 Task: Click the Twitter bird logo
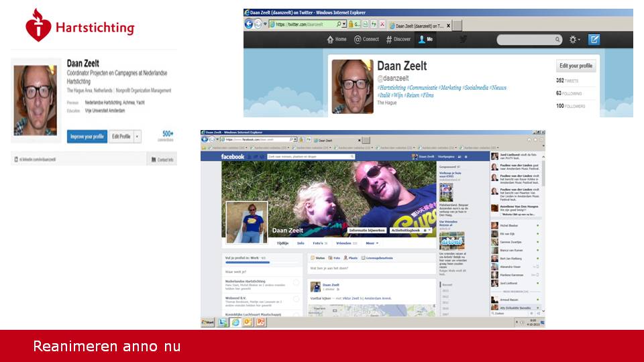pyautogui.click(x=463, y=40)
